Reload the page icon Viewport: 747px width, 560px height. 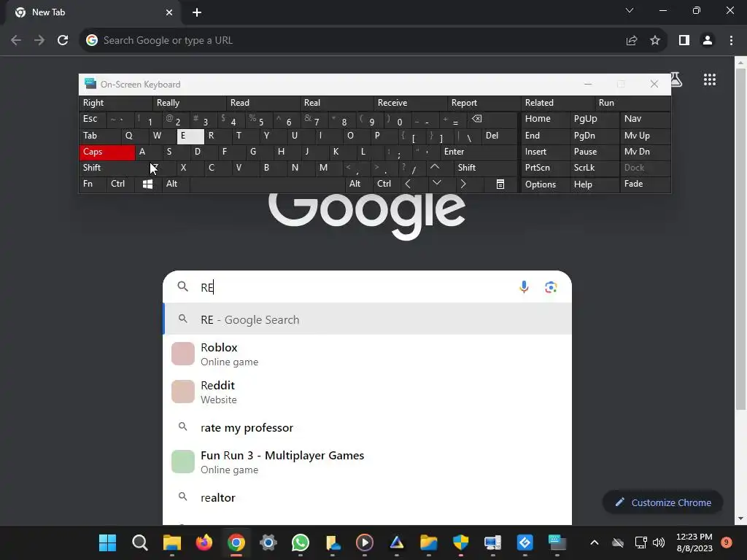pos(63,41)
